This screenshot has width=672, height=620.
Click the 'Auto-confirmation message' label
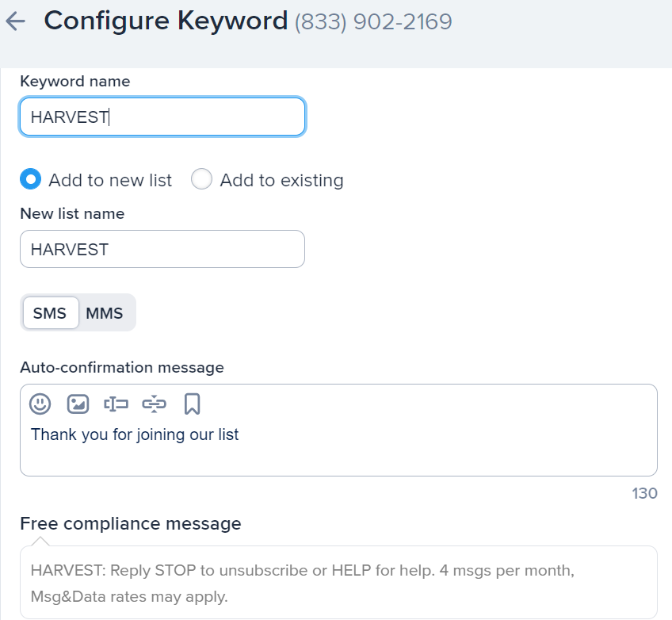point(121,367)
